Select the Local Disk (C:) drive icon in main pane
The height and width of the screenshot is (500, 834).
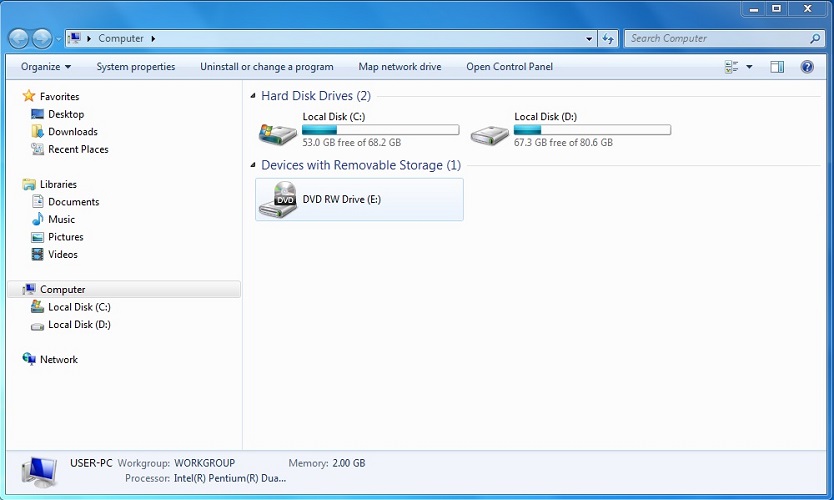[278, 134]
